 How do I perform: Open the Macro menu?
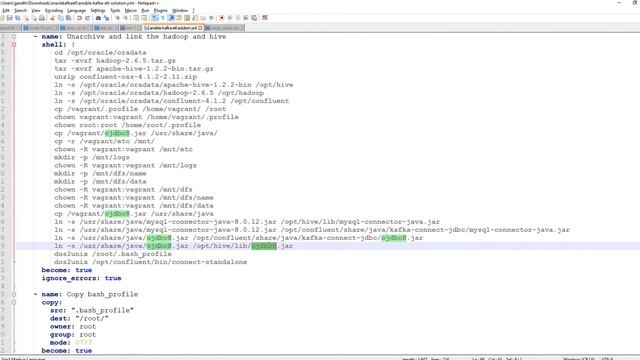131,11
